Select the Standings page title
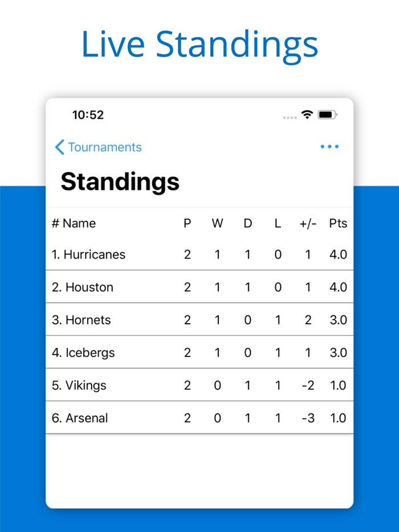Image resolution: width=399 pixels, height=532 pixels. click(x=121, y=182)
